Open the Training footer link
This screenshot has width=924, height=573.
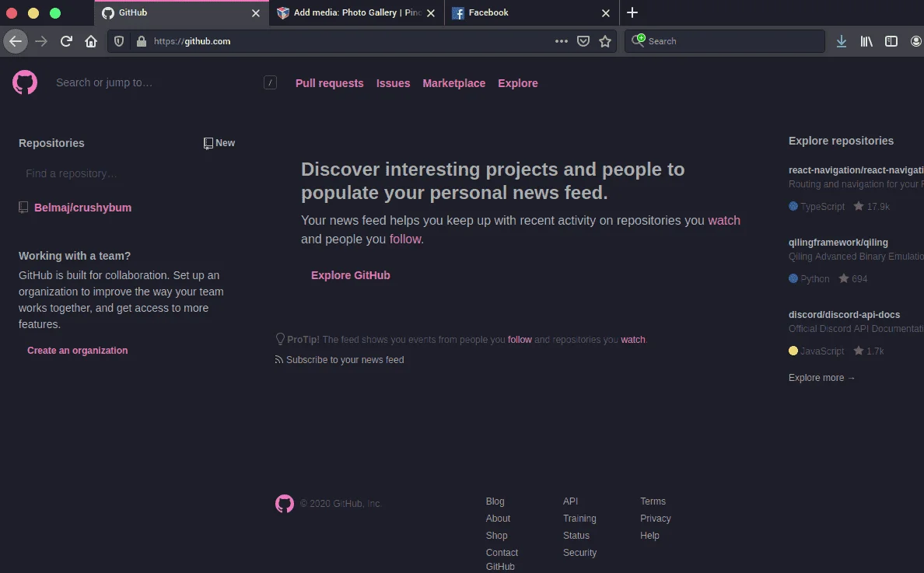(579, 519)
